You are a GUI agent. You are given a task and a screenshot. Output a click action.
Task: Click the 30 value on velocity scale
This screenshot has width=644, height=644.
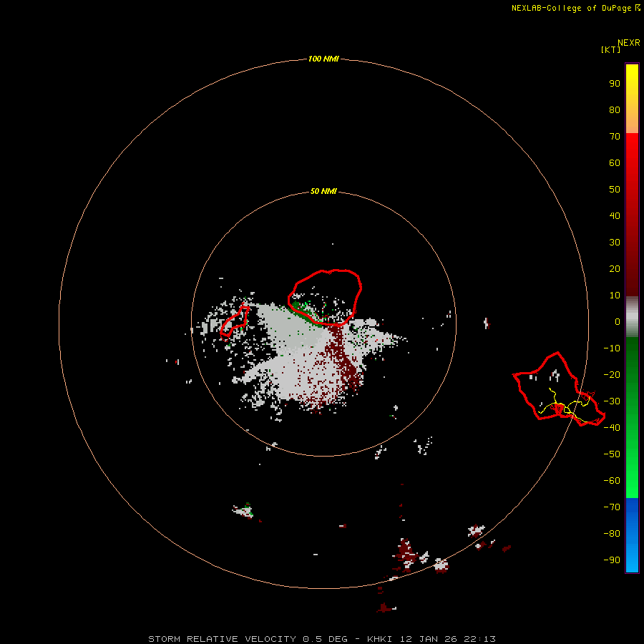[x=615, y=243]
